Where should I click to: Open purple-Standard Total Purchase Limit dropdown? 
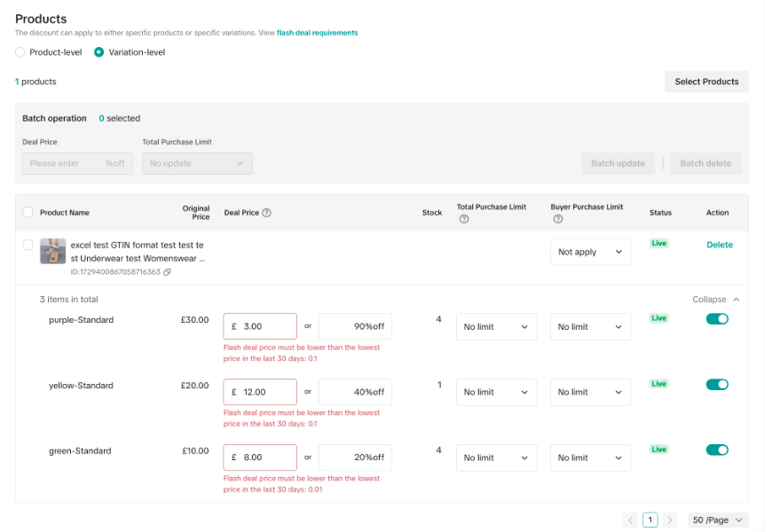click(x=496, y=327)
